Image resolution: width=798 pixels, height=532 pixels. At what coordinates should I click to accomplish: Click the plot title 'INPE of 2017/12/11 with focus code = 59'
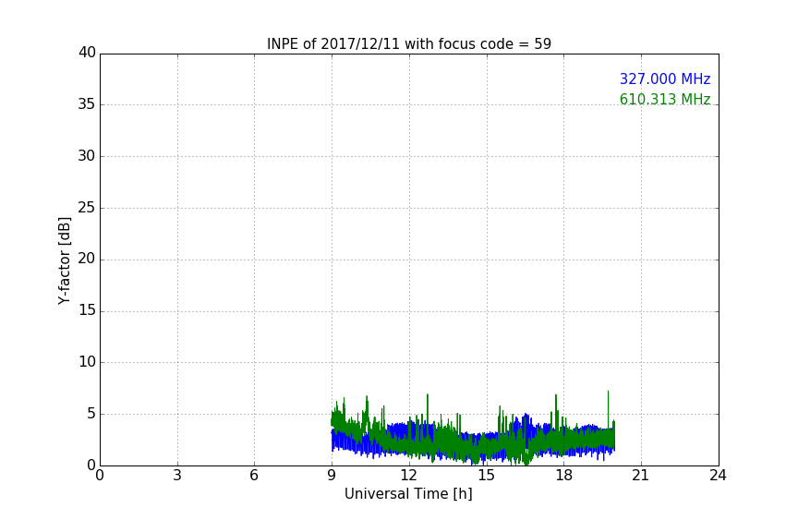click(x=408, y=44)
